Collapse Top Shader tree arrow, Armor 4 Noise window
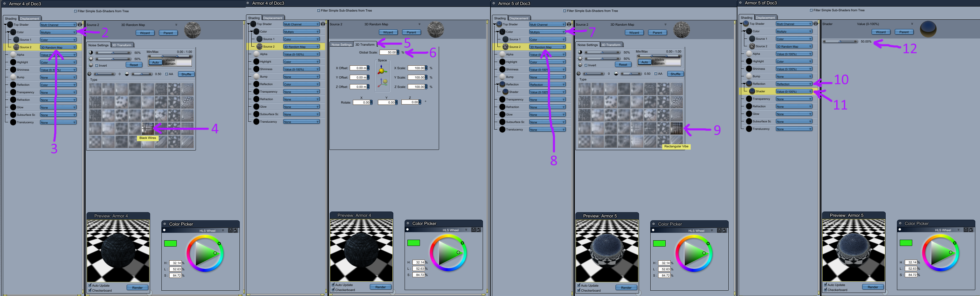The image size is (980, 296). [x=6, y=24]
